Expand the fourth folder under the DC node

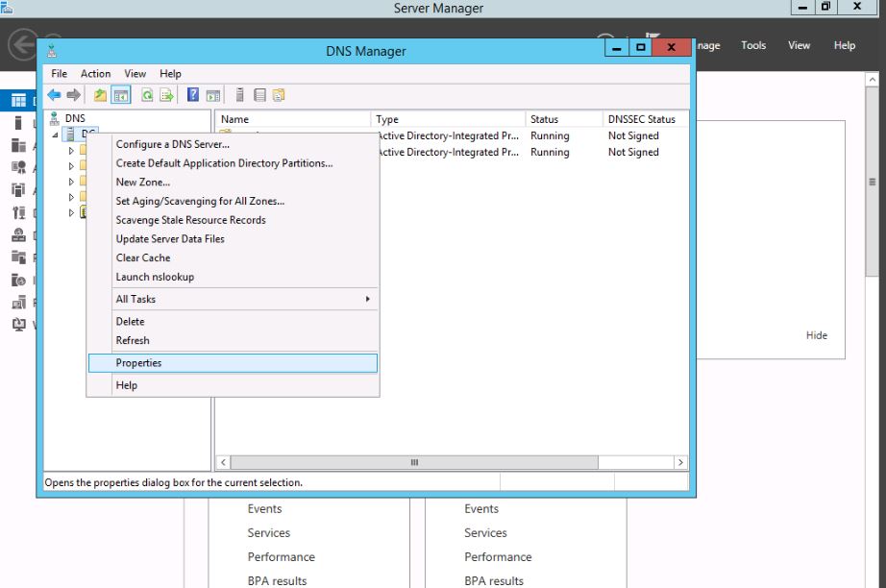(71, 197)
